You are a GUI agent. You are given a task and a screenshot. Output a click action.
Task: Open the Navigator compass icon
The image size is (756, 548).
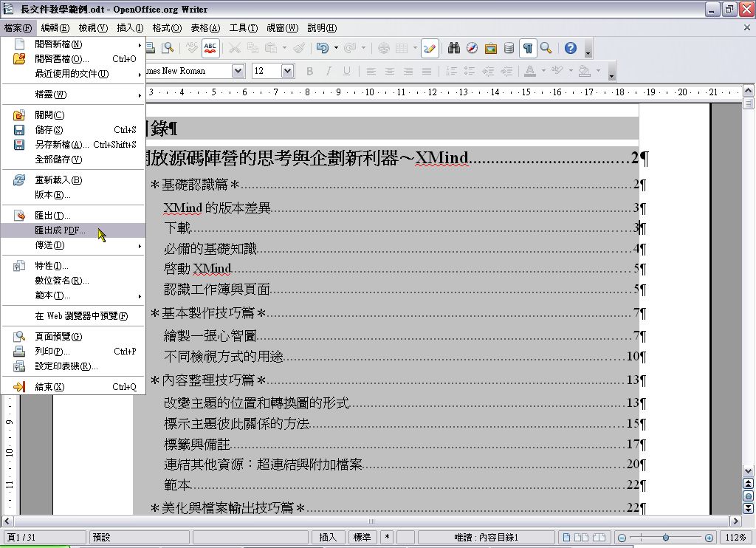point(472,48)
